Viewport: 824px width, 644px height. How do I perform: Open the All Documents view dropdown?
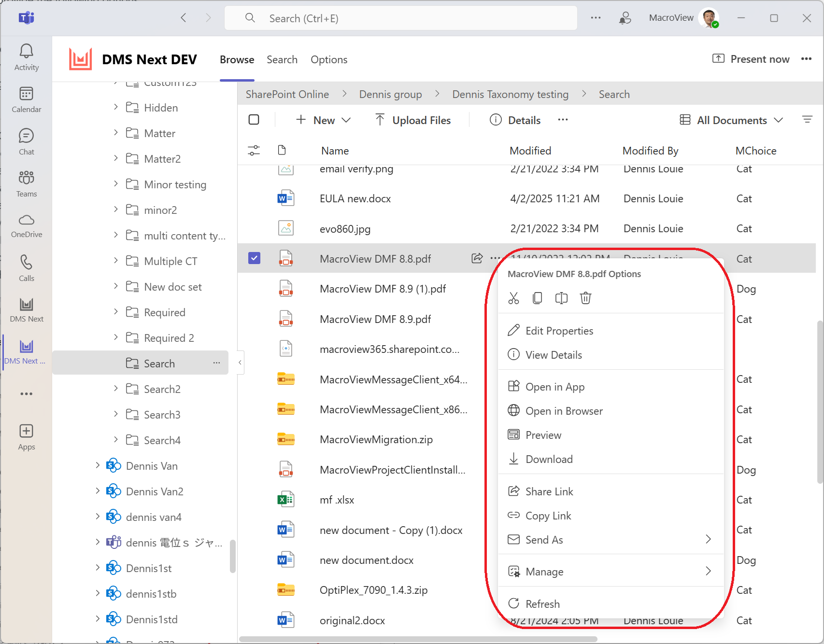pos(731,120)
